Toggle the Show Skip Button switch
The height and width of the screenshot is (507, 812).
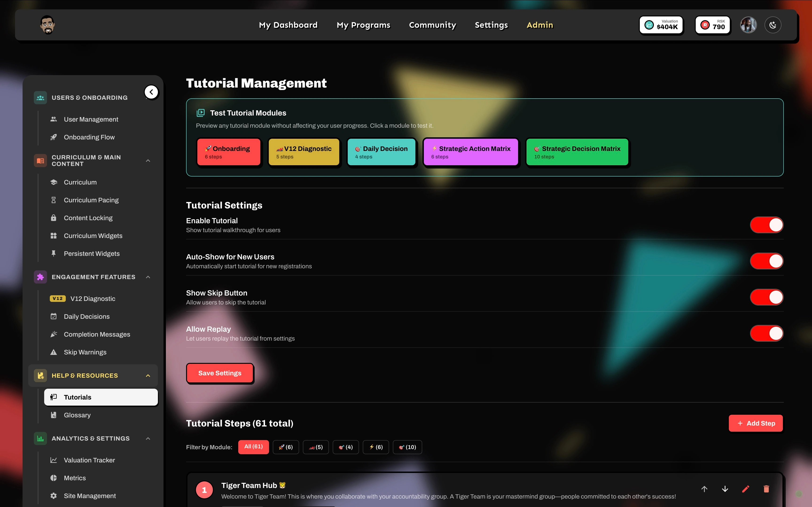(x=766, y=297)
